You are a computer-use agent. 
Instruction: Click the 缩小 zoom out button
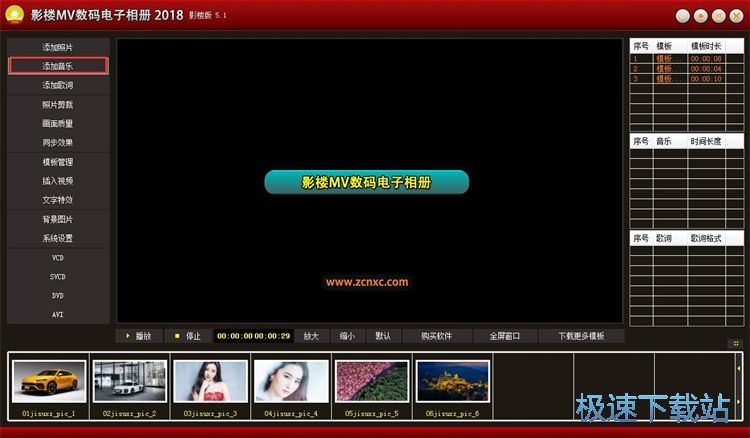(347, 336)
